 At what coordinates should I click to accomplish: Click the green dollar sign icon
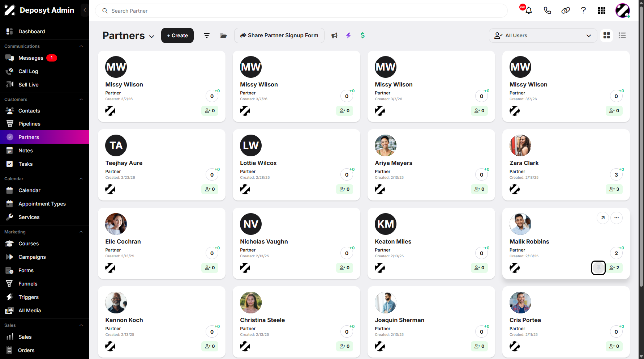362,35
